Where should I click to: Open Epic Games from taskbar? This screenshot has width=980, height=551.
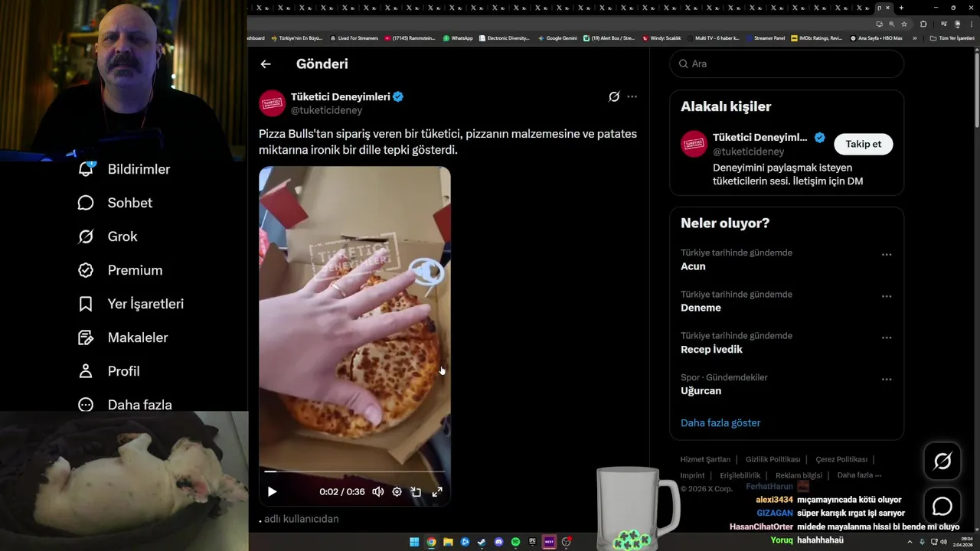(532, 542)
